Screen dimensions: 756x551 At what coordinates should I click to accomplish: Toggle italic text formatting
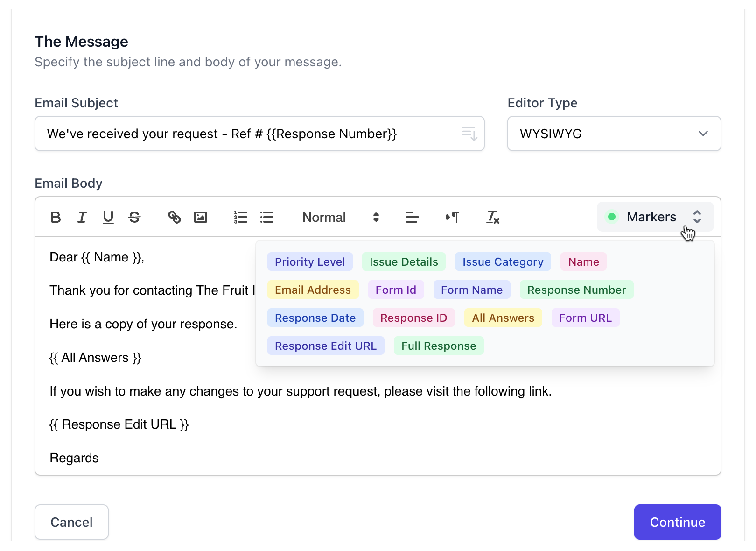tap(82, 217)
